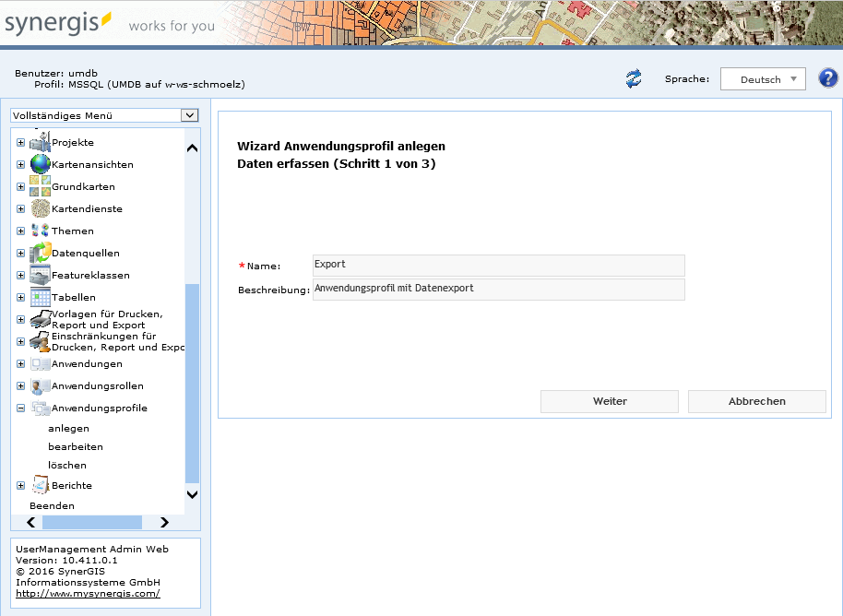Click the Kartenansichten globe icon
Screen dimensions: 843x616
(41, 164)
